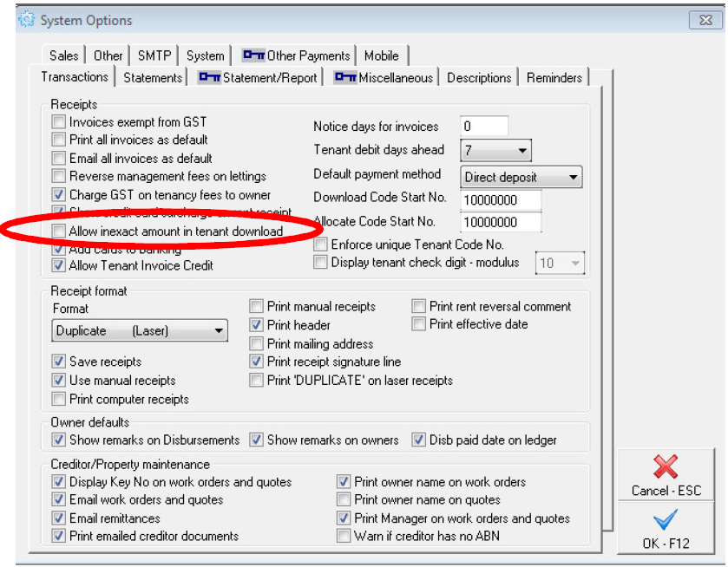
Task: Click the System Options gear icon
Action: (26, 20)
